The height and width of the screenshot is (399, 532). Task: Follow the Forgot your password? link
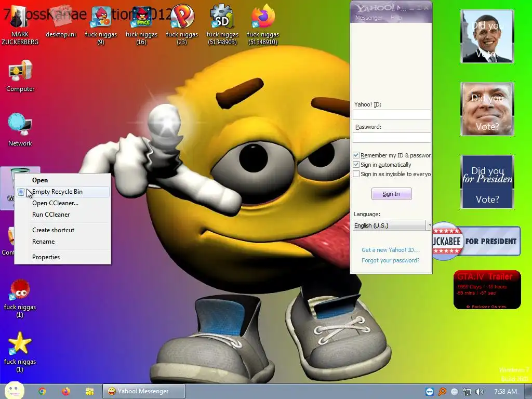click(x=391, y=260)
